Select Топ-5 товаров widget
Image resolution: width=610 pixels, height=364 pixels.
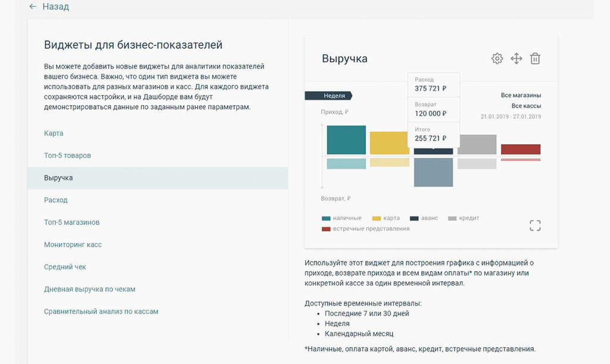pos(67,155)
